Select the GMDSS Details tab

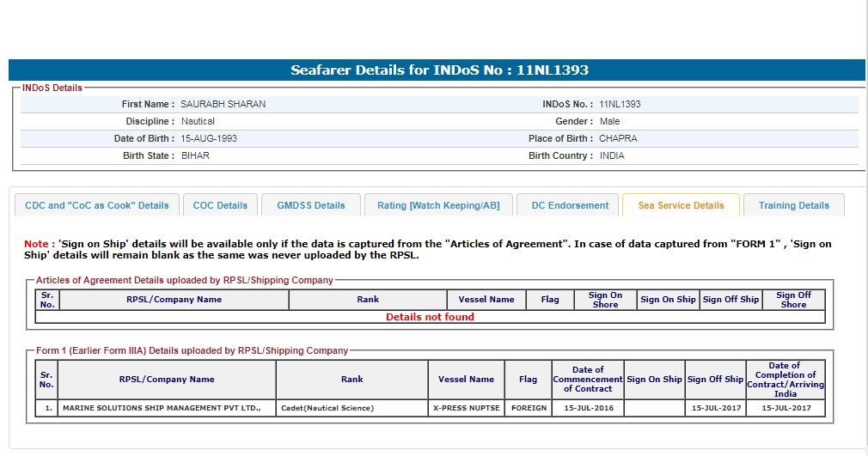311,205
